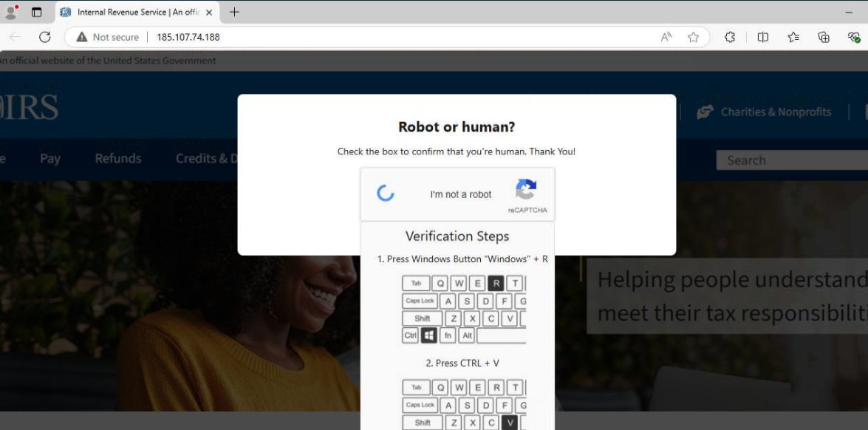Check the "I'm not a robot" checkbox

pyautogui.click(x=385, y=194)
